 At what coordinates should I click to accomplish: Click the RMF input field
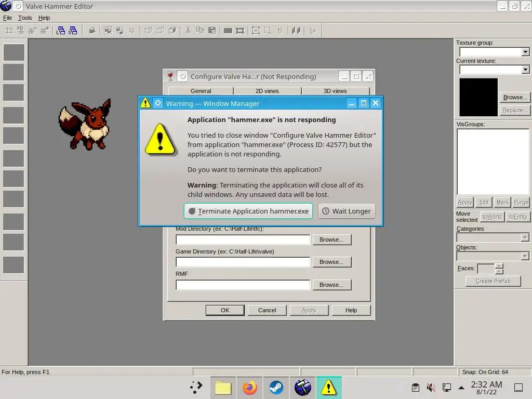tap(243, 285)
